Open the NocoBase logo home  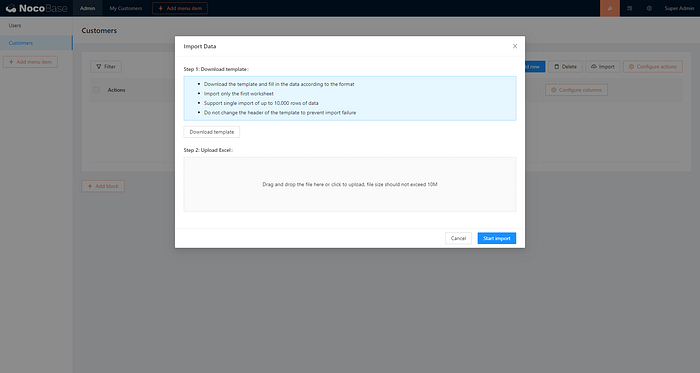click(x=36, y=8)
